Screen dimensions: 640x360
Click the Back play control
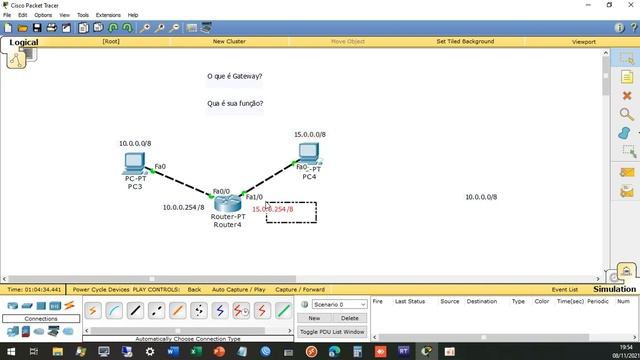coord(194,289)
